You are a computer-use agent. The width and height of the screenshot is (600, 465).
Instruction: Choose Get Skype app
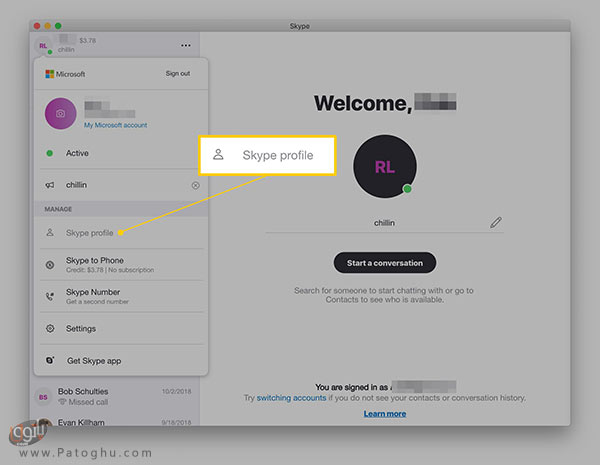(121, 361)
